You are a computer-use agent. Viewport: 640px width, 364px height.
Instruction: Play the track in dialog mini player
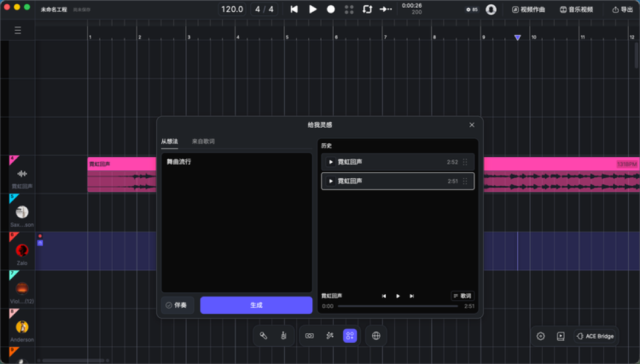(398, 296)
